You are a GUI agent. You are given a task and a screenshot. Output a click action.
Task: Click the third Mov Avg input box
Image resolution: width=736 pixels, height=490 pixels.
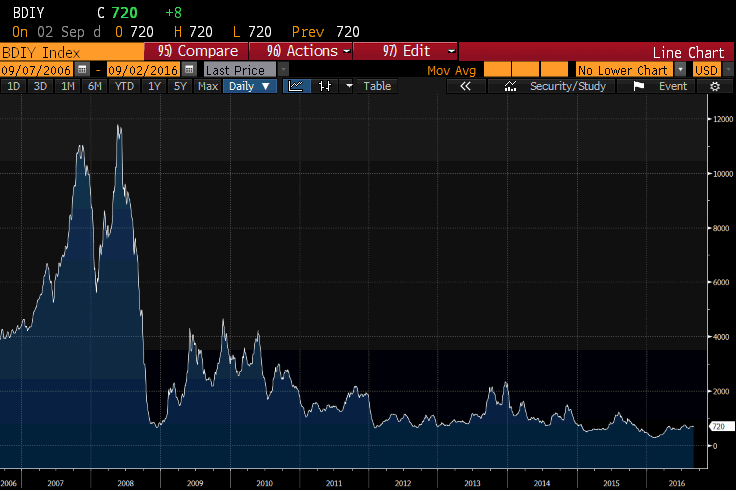[x=554, y=70]
